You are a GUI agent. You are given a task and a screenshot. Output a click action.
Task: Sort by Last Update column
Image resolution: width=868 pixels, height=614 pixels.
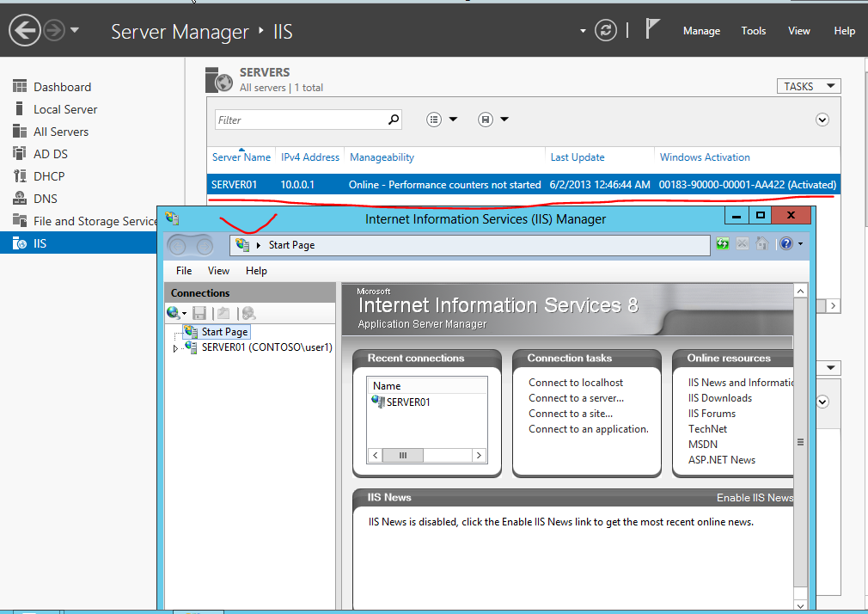coord(578,157)
